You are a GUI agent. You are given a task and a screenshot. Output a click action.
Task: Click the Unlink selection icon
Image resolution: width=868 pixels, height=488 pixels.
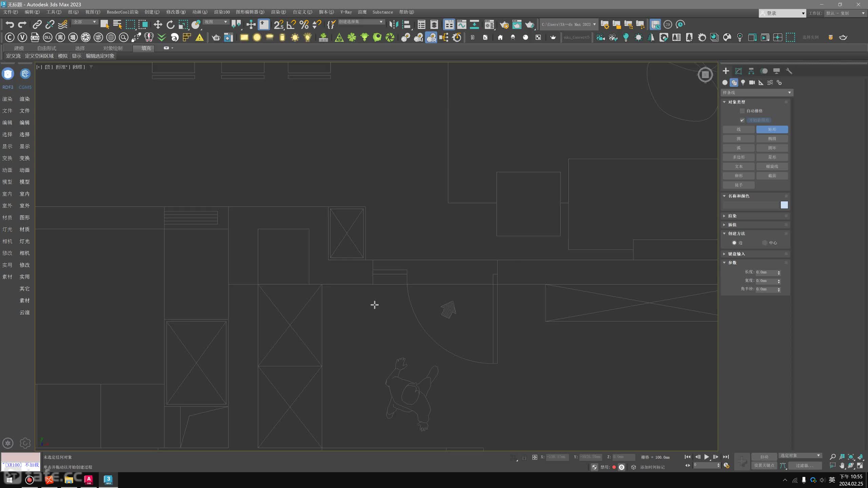[x=50, y=24]
